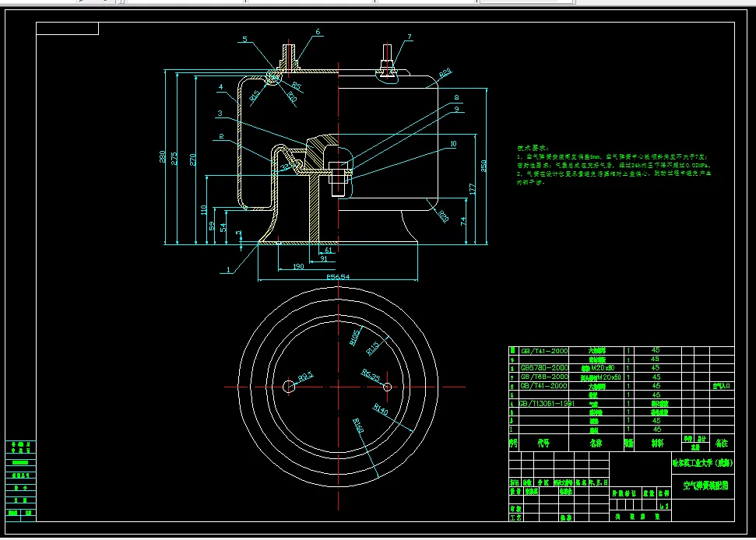This screenshot has width=756, height=540.
Task: Select the 技术要求 notes heading
Action: 533,149
